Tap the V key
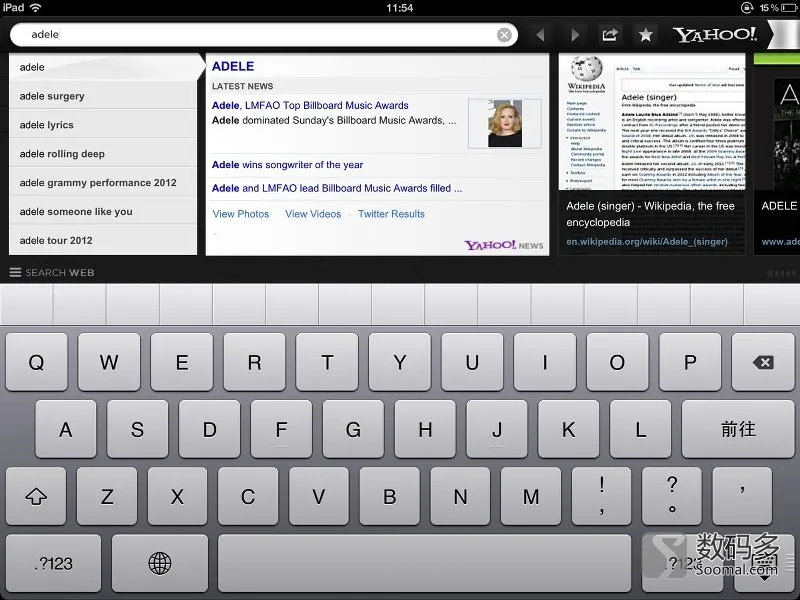 coord(319,496)
